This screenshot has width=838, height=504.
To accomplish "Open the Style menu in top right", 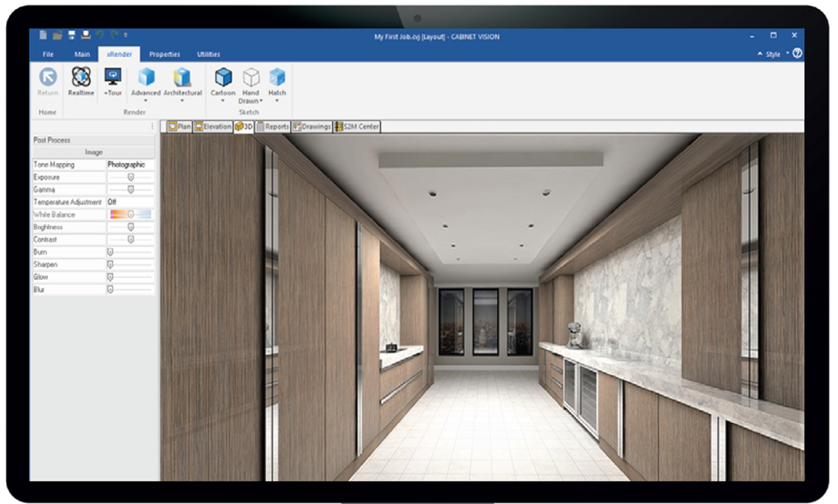I will pyautogui.click(x=771, y=54).
